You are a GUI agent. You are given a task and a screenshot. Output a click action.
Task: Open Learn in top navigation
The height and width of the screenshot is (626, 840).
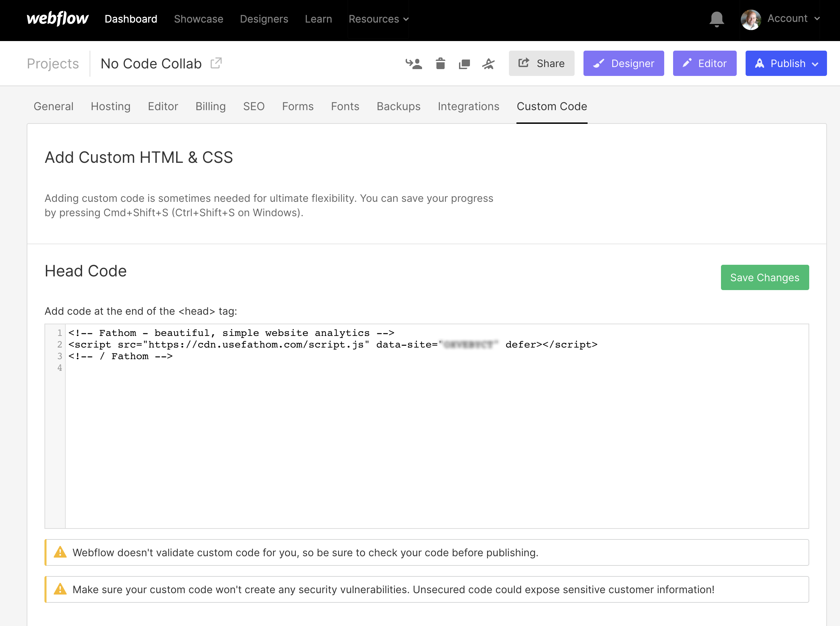click(318, 19)
